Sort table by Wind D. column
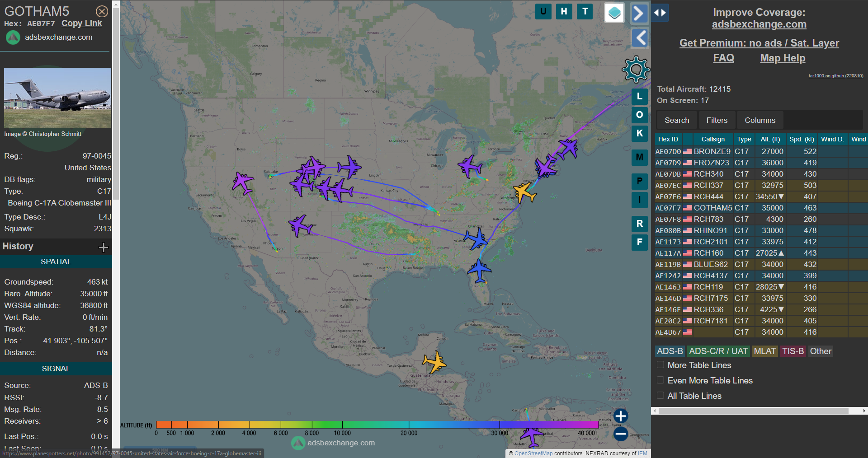868x458 pixels. coord(832,139)
